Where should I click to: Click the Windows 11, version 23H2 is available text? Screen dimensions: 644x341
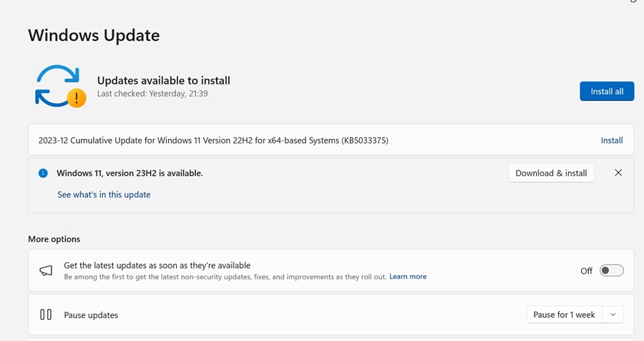(x=130, y=173)
